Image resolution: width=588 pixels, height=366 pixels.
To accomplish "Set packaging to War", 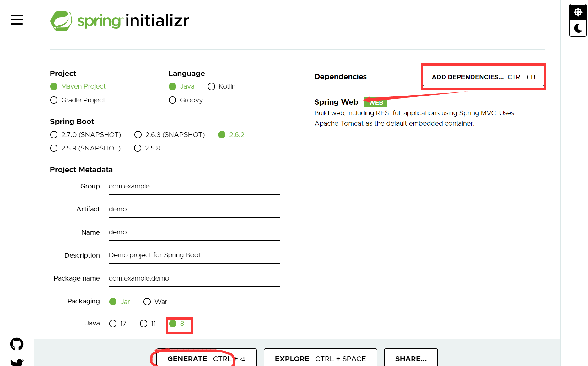I will pos(155,302).
